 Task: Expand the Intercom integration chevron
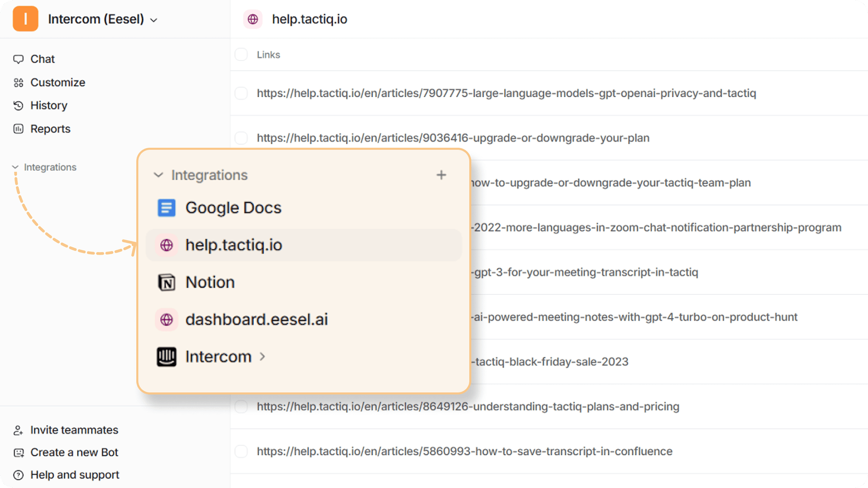pos(262,357)
